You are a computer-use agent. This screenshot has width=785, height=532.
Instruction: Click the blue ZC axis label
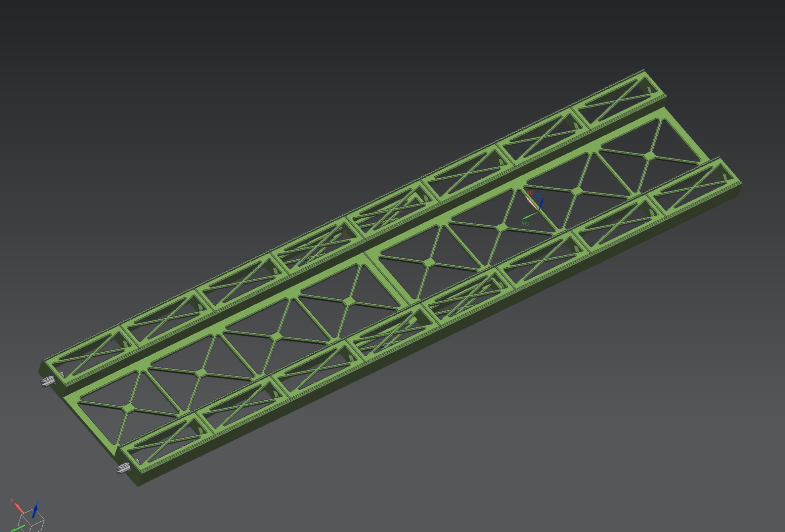click(x=539, y=195)
